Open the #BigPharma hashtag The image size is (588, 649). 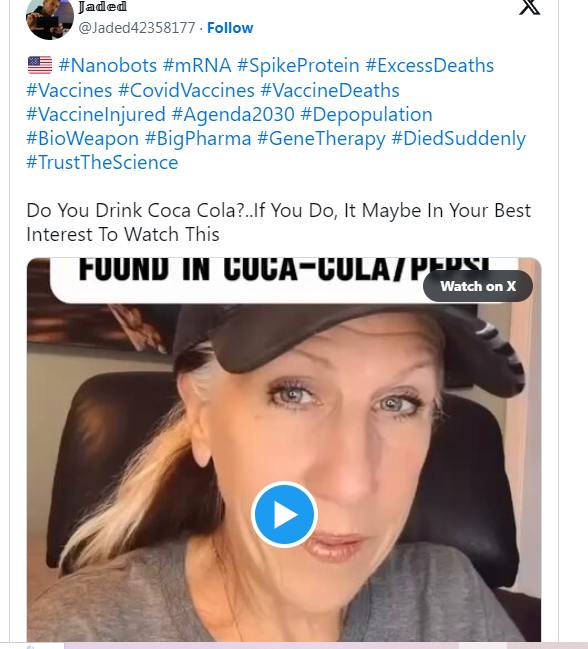coord(198,138)
